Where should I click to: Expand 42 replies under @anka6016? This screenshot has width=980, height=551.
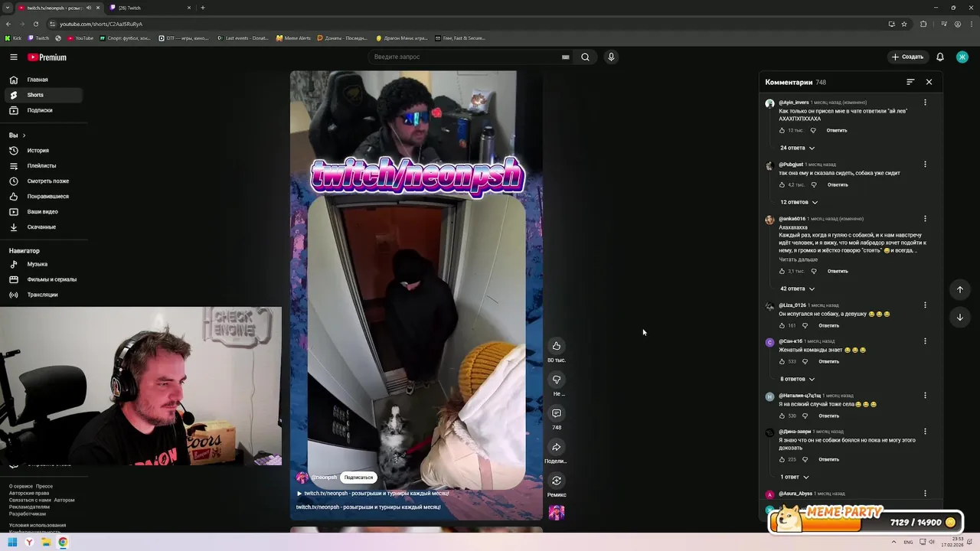[797, 289]
